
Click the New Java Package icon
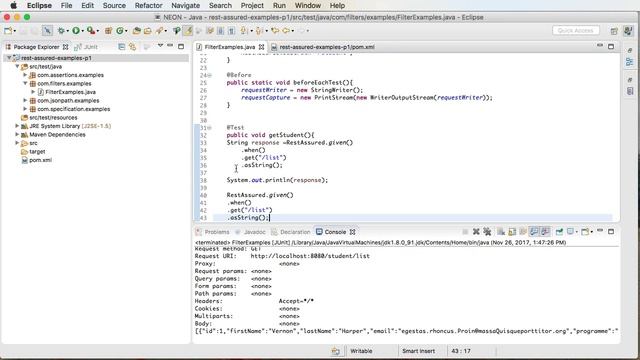click(x=108, y=31)
